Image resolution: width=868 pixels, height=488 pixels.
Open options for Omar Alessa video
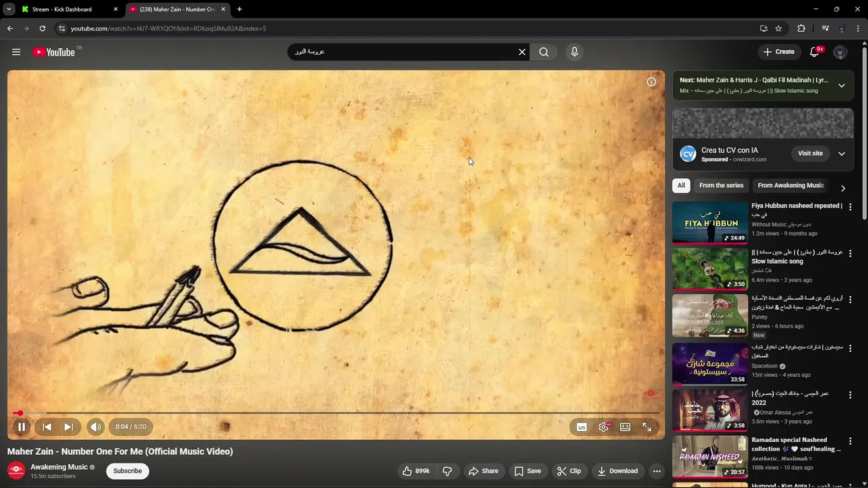click(x=850, y=394)
